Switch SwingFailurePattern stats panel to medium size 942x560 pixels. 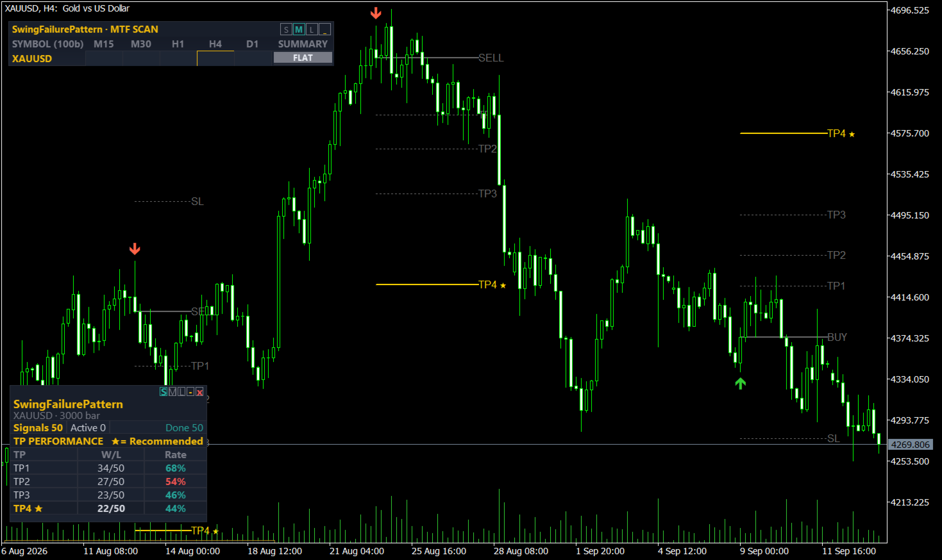tap(172, 392)
